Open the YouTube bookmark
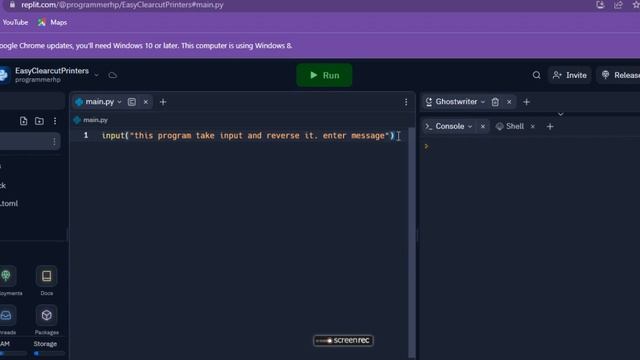640x360 pixels. tap(15, 22)
